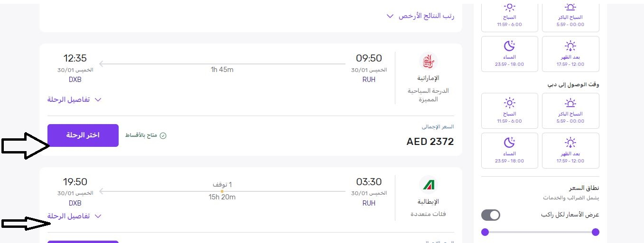Viewport: 644px width, 243px height.
Task: Toggle show prices per passenger switch
Action: [491, 215]
